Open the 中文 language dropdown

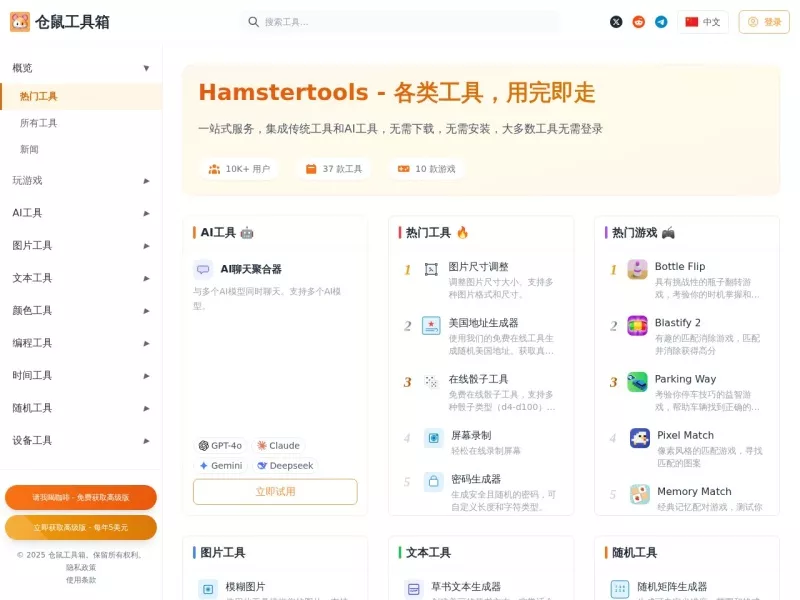click(703, 22)
